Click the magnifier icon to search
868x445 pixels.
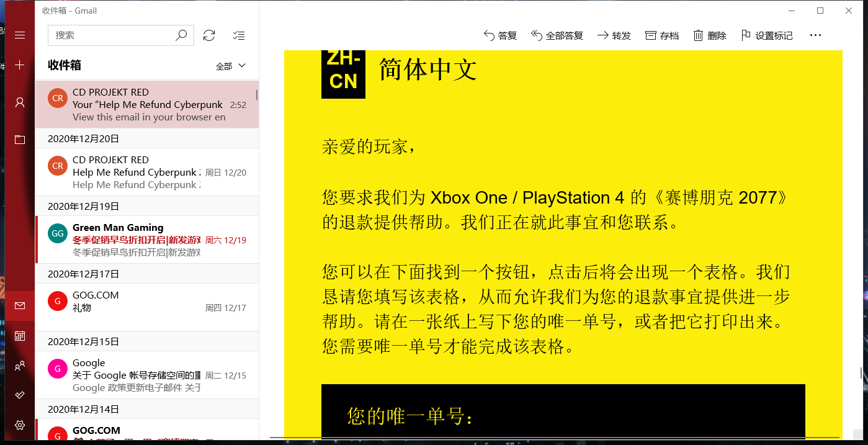(x=181, y=35)
